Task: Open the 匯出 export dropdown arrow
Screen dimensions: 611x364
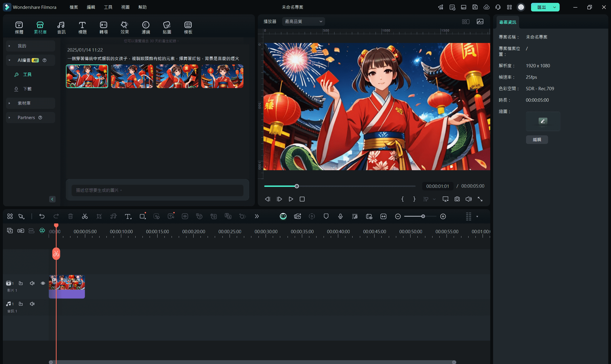Action: pyautogui.click(x=554, y=7)
